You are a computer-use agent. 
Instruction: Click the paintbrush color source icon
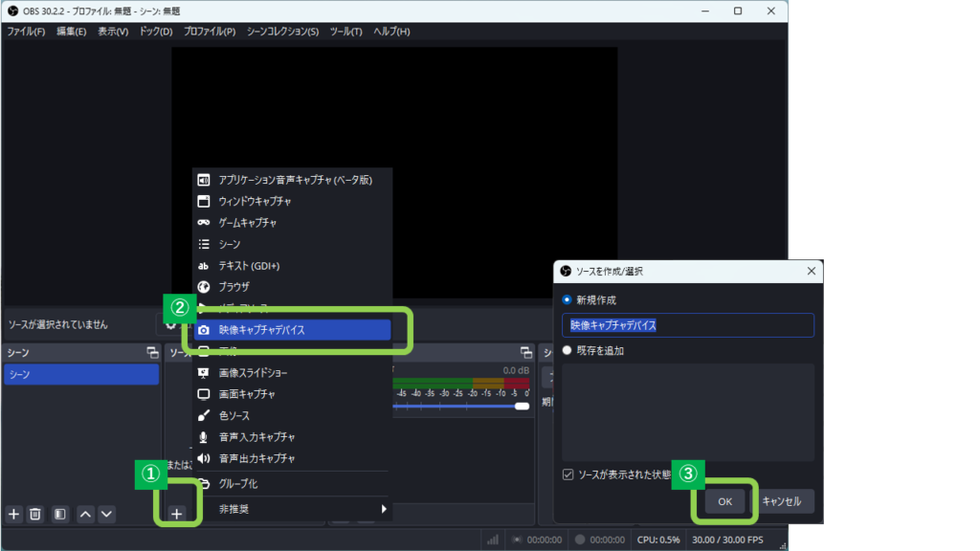click(204, 415)
